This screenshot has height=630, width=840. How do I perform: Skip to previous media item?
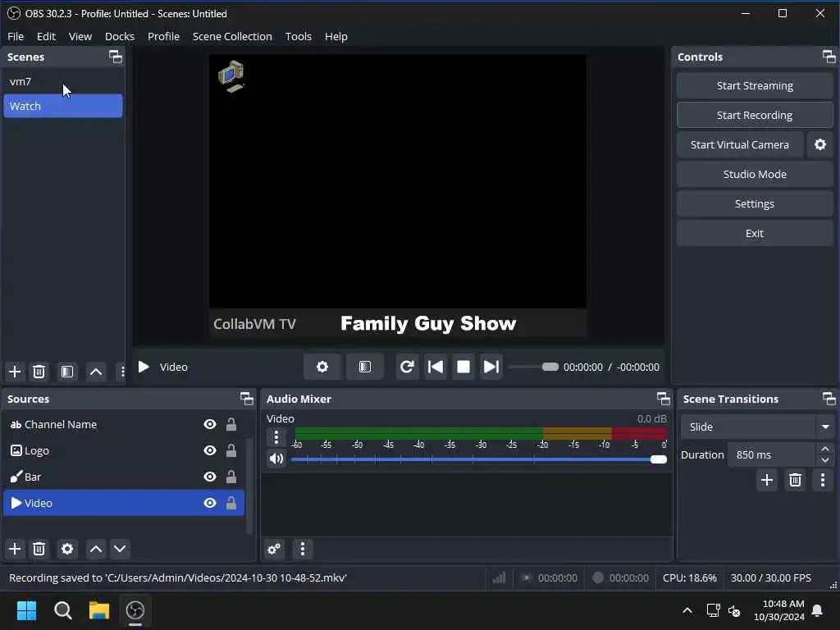tap(436, 367)
